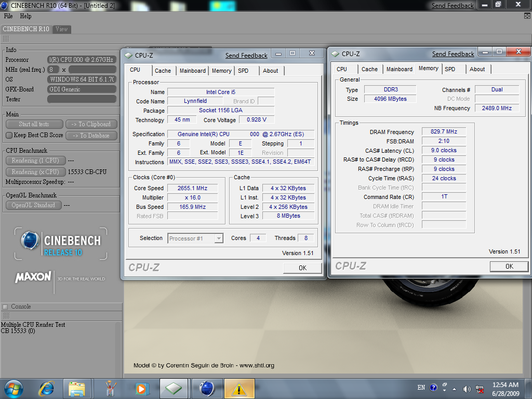Screen dimensions: 532x399
Task: Click the To Database button
Action: [91, 136]
